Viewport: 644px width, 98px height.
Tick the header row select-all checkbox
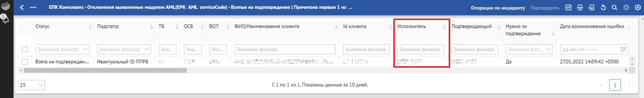tap(25, 49)
